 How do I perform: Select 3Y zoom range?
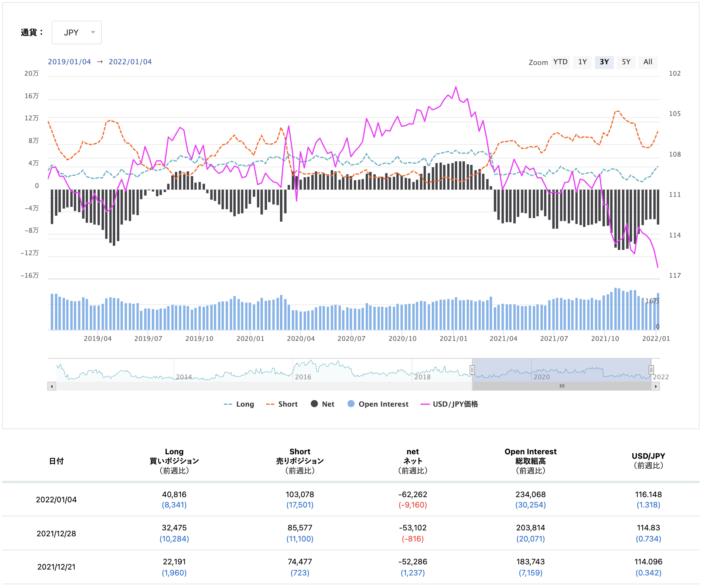[604, 62]
